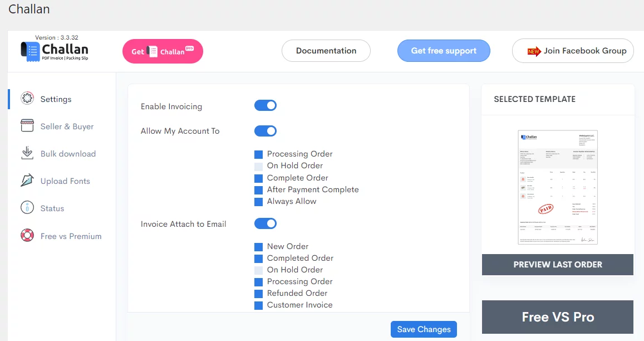Viewport: 644px width, 341px height.
Task: Uncheck Processing Order under Invoice Attach
Action: pyautogui.click(x=258, y=282)
